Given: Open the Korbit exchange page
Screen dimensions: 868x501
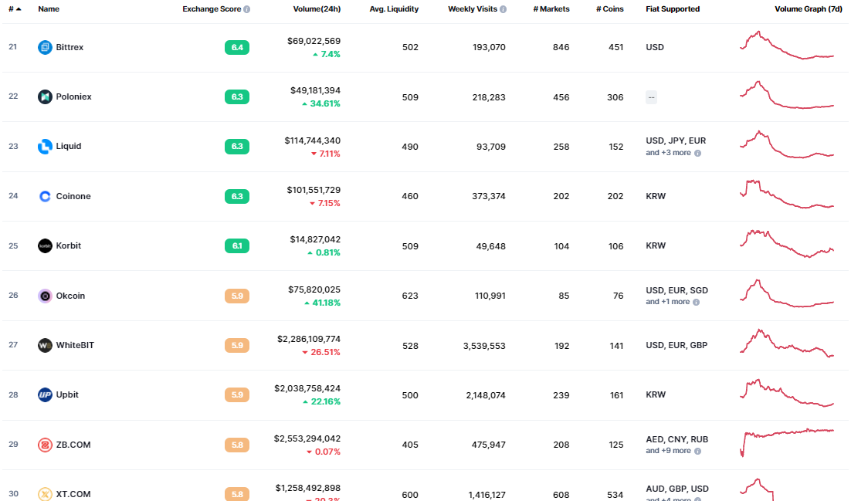Looking at the screenshot, I should tap(69, 245).
